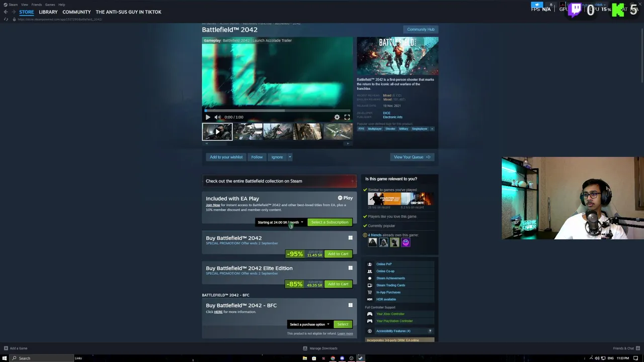
Task: Open the Call of Duty similar game thumbnail
Action: click(417, 199)
